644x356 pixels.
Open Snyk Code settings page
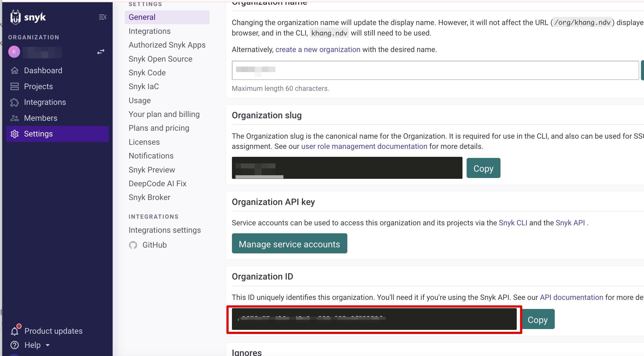point(147,73)
